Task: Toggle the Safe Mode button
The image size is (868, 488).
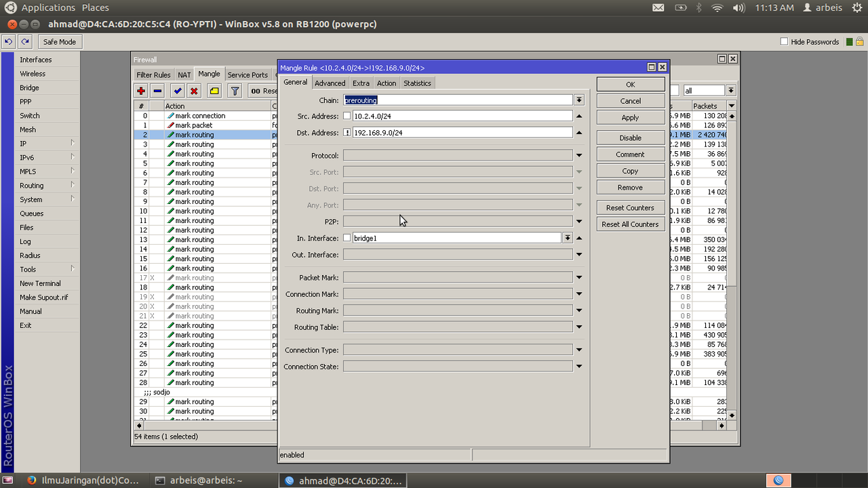Action: coord(60,42)
